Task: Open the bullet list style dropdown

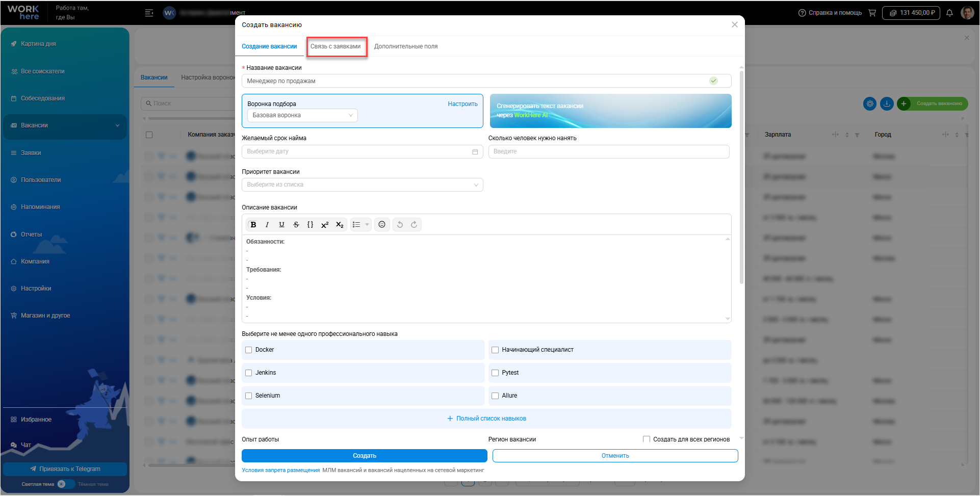Action: point(367,225)
